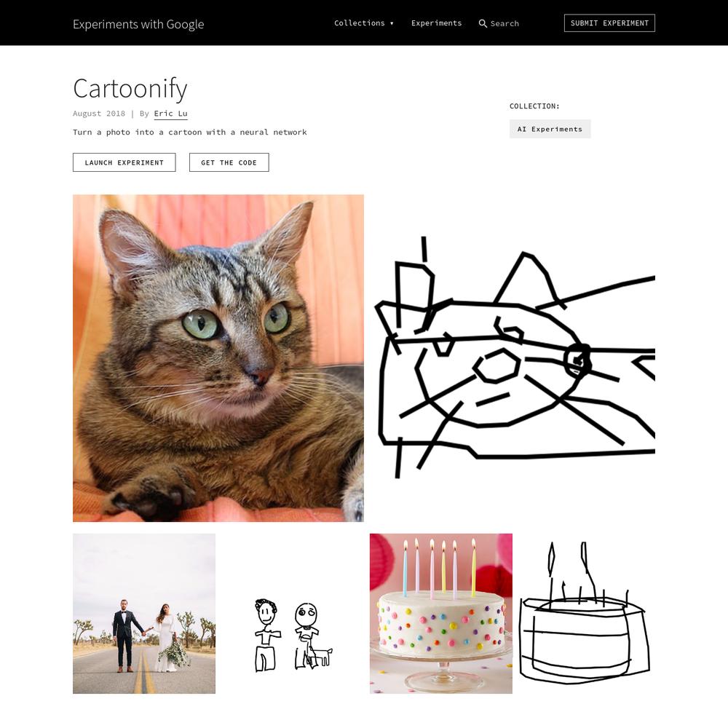Image resolution: width=728 pixels, height=728 pixels.
Task: Click the Cartoonify page title
Action: [x=130, y=88]
